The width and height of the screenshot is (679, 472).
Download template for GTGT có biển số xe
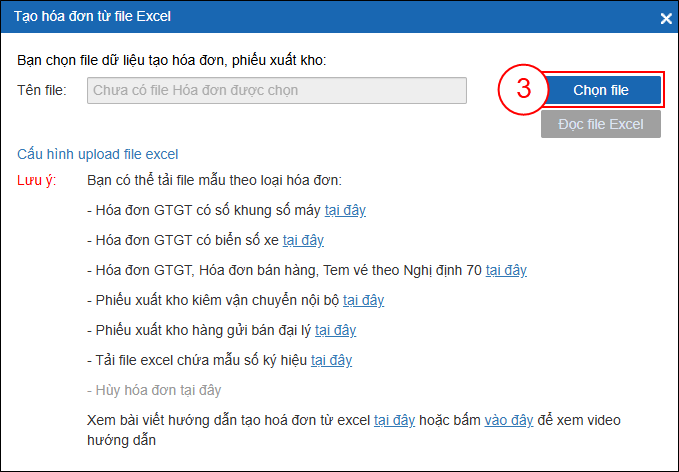pyautogui.click(x=303, y=240)
